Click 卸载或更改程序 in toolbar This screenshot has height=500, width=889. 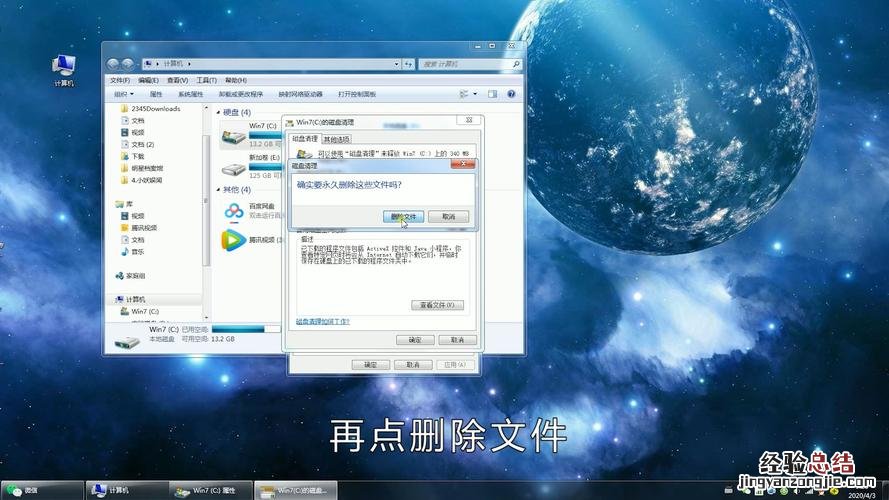click(x=241, y=94)
